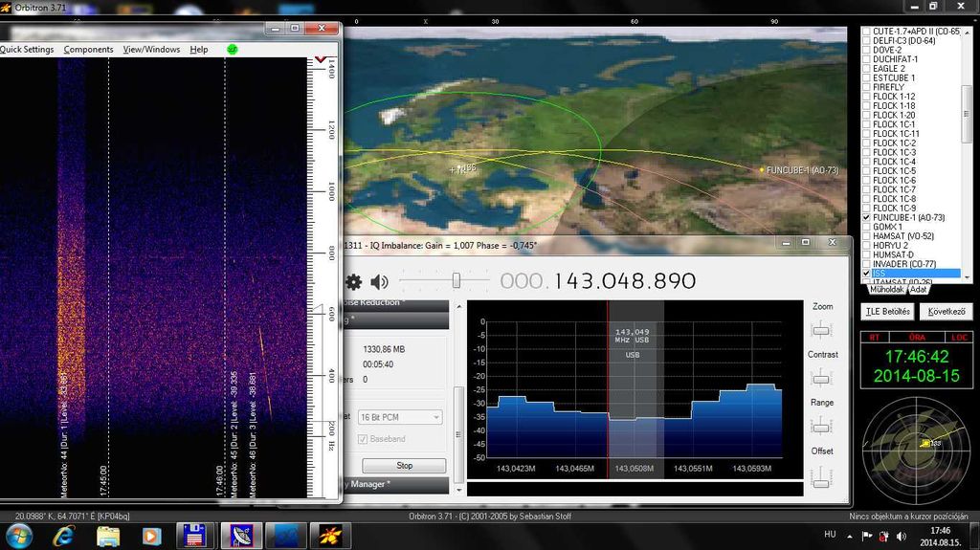Open SDR settings gear icon

pos(354,281)
